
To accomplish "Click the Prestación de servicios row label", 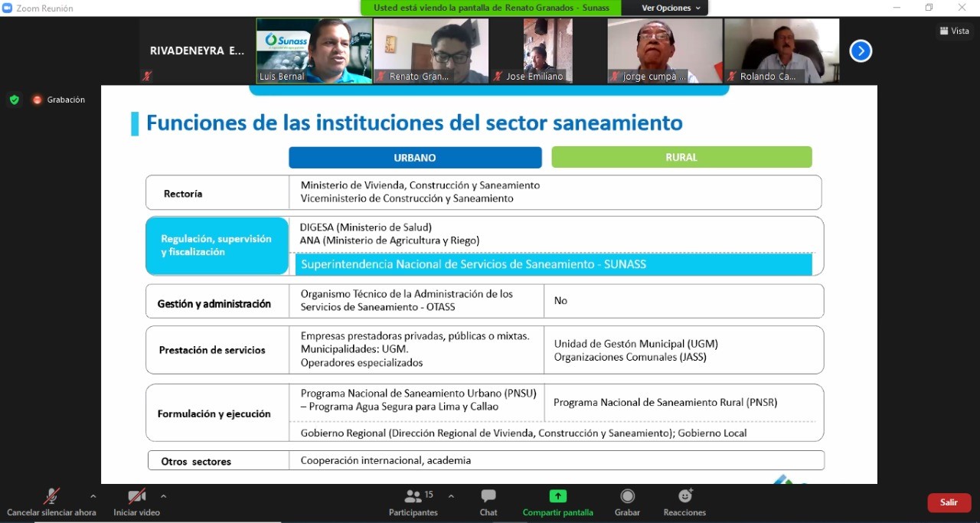I will pyautogui.click(x=212, y=350).
